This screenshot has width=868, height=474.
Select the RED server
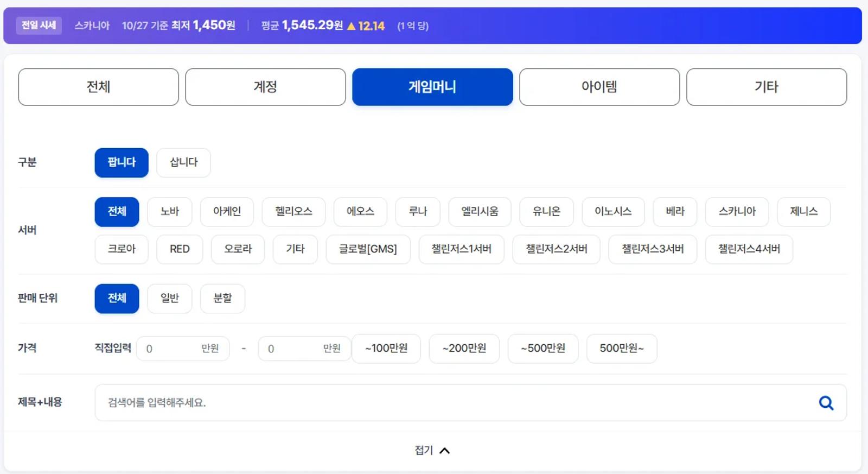pos(180,249)
